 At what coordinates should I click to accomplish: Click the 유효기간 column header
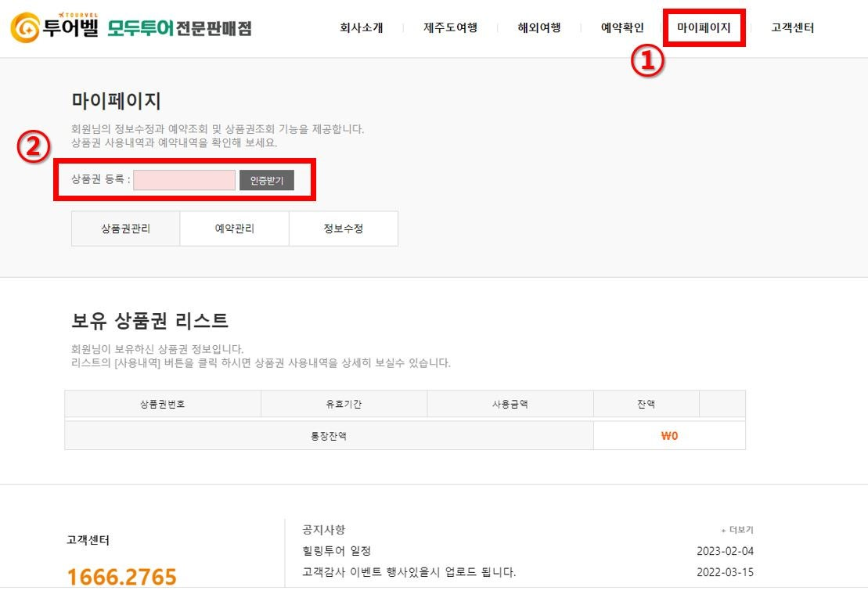(x=344, y=404)
